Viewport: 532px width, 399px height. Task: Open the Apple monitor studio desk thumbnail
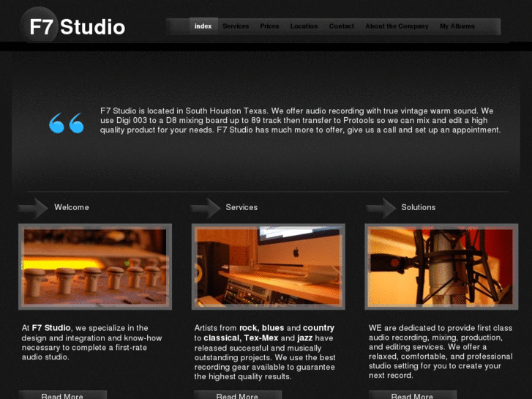tap(269, 266)
